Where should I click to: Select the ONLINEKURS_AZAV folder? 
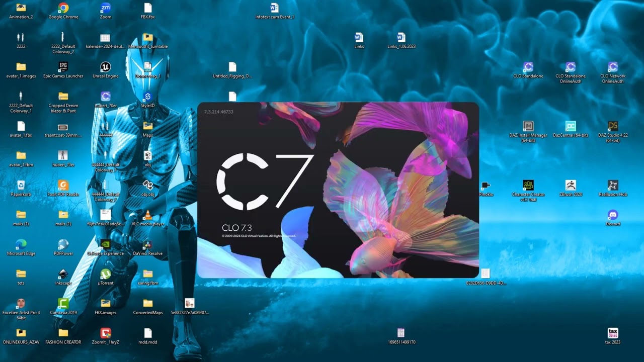[21, 333]
